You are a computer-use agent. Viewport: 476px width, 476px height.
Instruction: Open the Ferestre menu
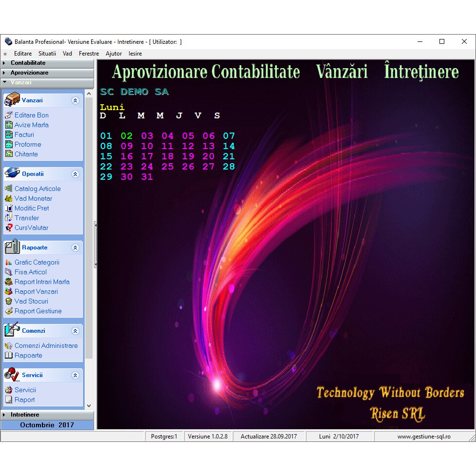tap(89, 54)
